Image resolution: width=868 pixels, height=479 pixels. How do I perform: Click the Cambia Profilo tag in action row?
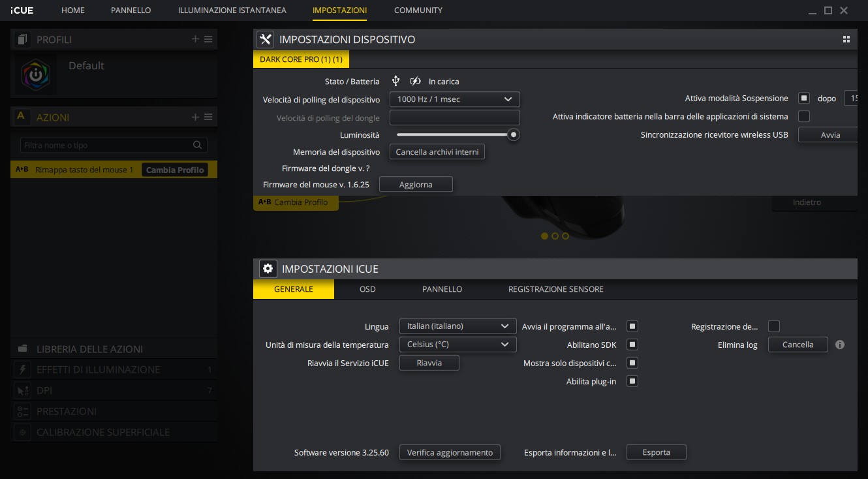175,170
